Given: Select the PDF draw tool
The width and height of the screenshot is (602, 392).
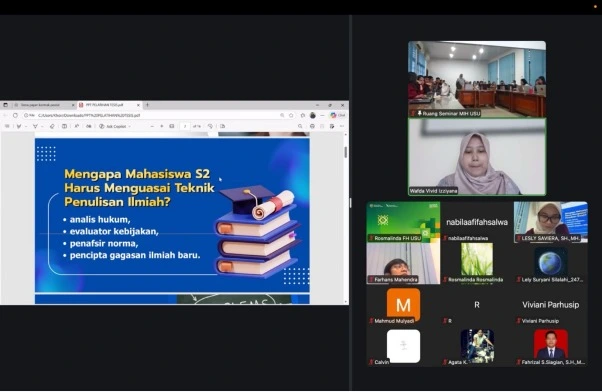Looking at the screenshot, I should 35,126.
